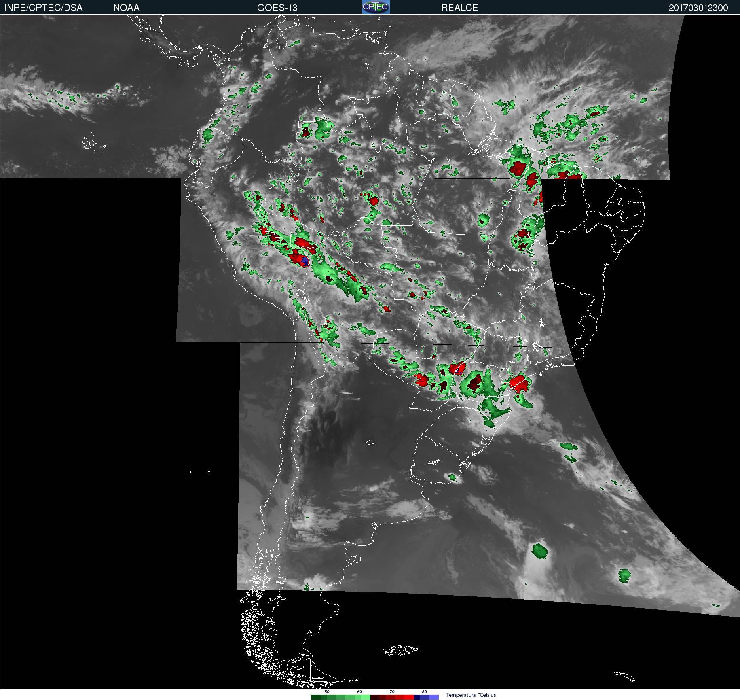Click the NOAA label in the header
This screenshot has width=740, height=700.
[126, 8]
